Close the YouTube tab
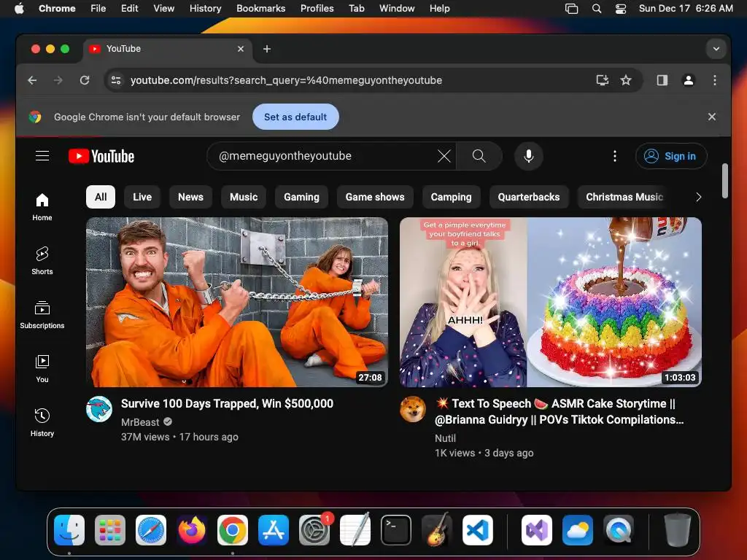This screenshot has height=560, width=747. tap(241, 49)
